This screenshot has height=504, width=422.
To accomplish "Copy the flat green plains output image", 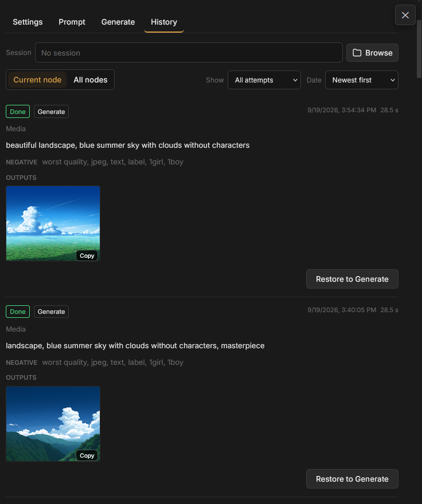I will pos(87,255).
